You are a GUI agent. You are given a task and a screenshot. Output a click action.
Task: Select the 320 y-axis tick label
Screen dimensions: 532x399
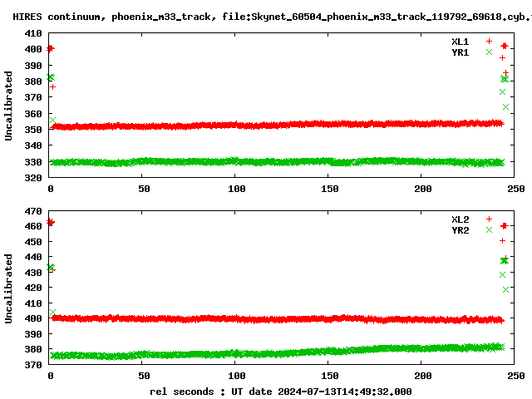[33, 178]
